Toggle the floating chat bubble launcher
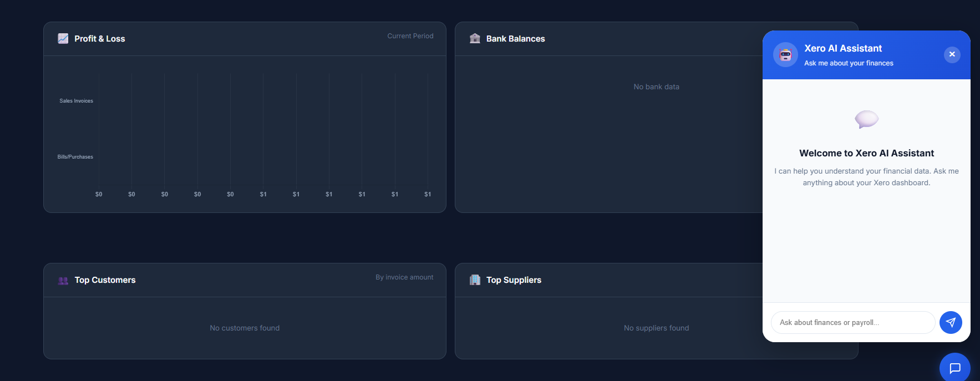This screenshot has width=980, height=381. pos(954,368)
